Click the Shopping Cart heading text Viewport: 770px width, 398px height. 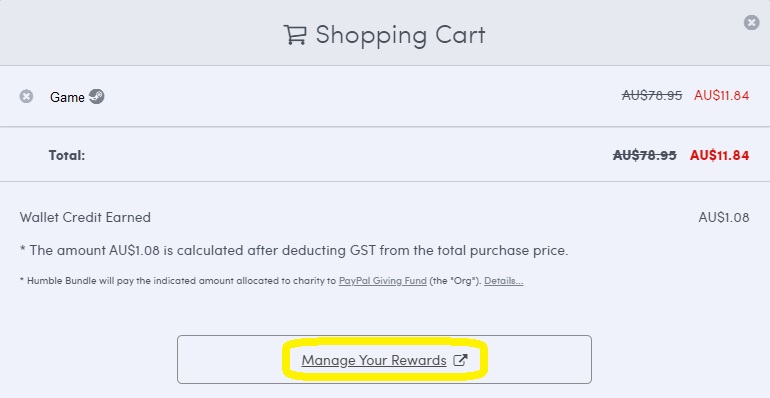(400, 35)
